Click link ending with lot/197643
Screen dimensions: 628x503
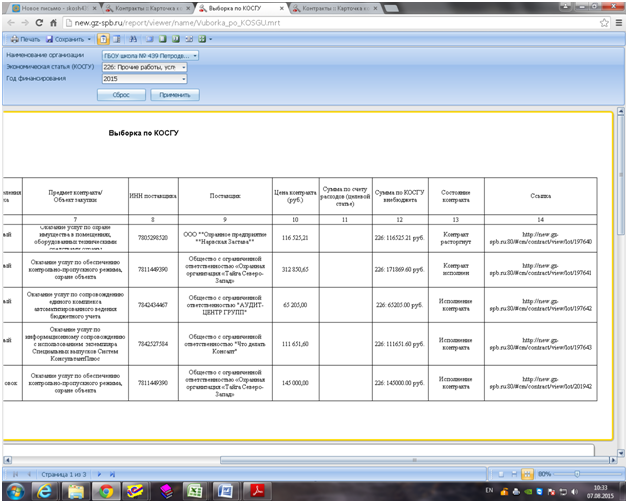click(540, 344)
